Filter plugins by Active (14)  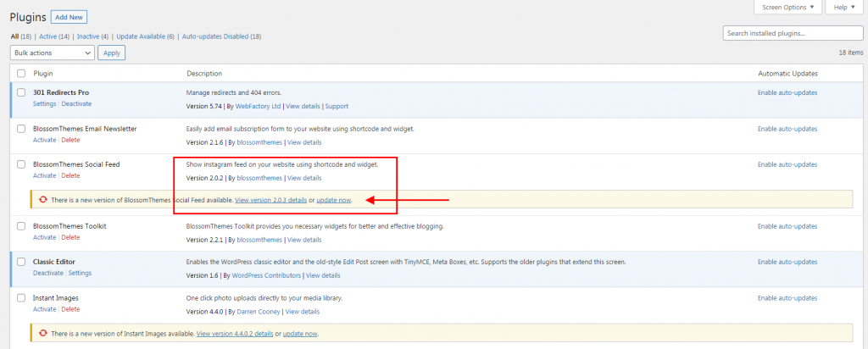54,36
